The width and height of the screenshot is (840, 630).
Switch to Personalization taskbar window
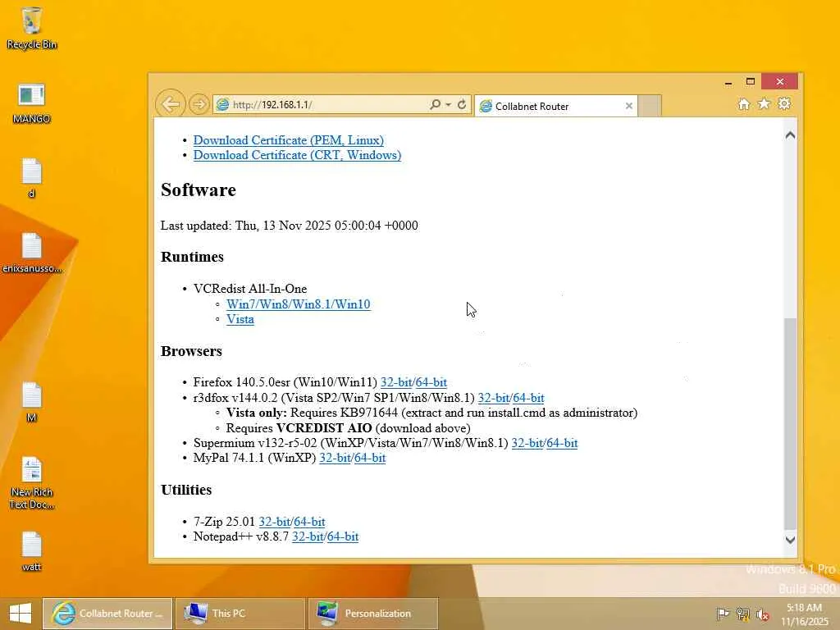[x=373, y=614]
